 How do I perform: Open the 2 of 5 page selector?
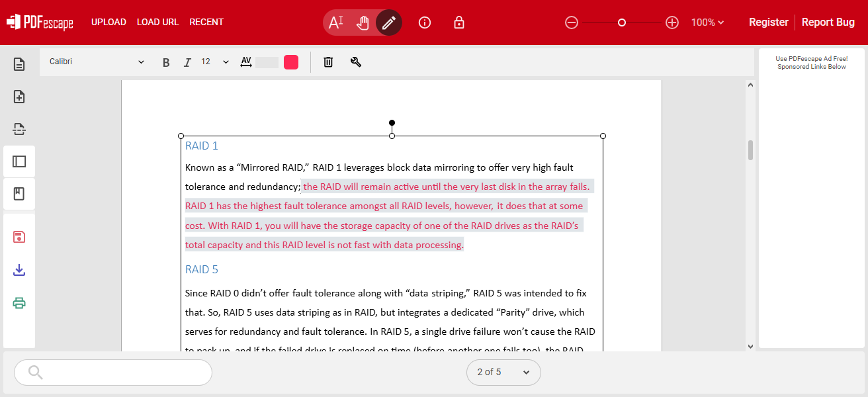pyautogui.click(x=503, y=372)
